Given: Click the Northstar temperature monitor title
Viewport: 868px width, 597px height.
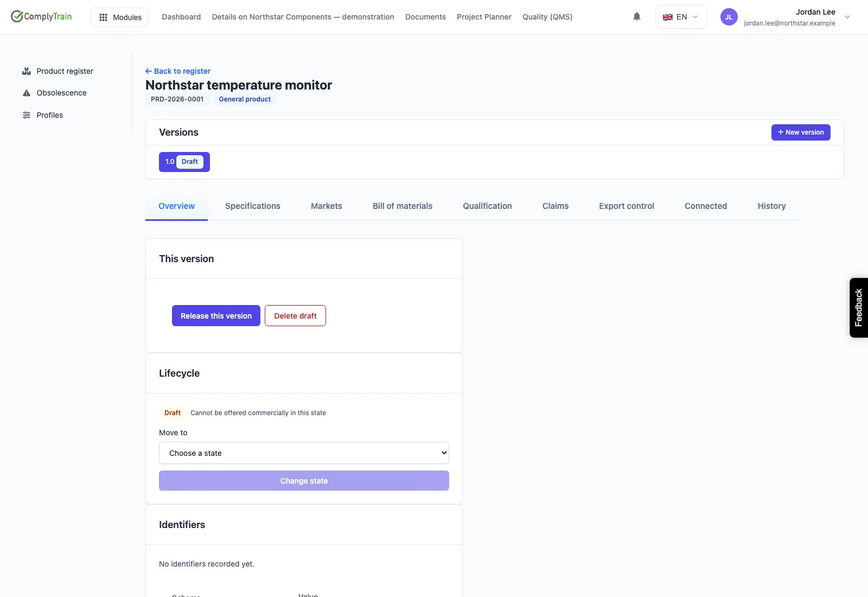Looking at the screenshot, I should click(239, 85).
